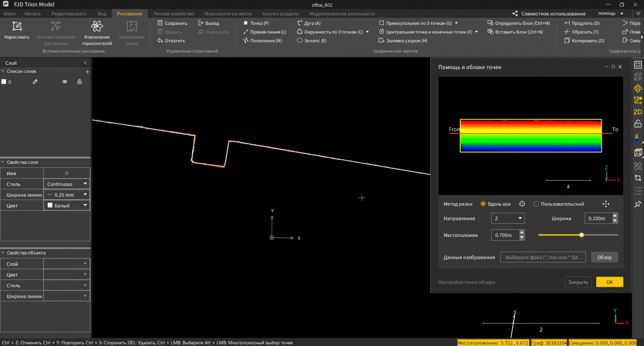The width and height of the screenshot is (644, 346).
Task: Click Определить блок (Ctrl+M)
Action: click(519, 23)
